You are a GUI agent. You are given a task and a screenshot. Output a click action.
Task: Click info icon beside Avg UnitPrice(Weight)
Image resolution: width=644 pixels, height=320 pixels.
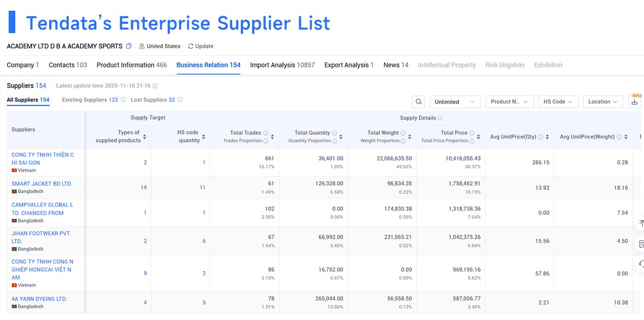[619, 137]
